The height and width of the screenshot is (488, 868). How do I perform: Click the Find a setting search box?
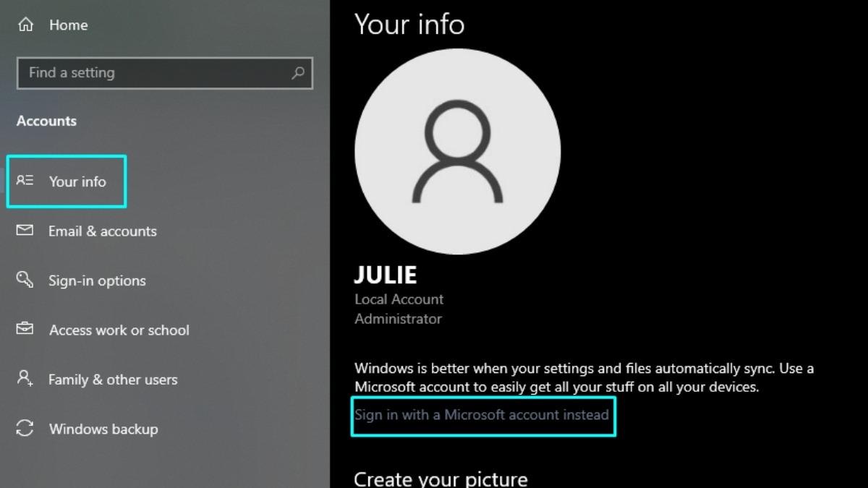point(165,73)
